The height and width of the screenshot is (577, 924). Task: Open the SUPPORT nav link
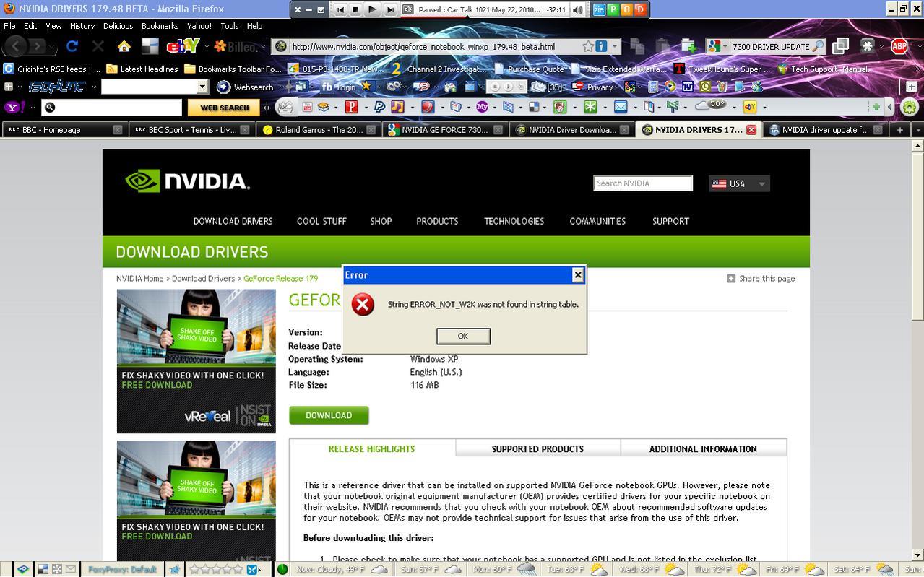pos(670,221)
